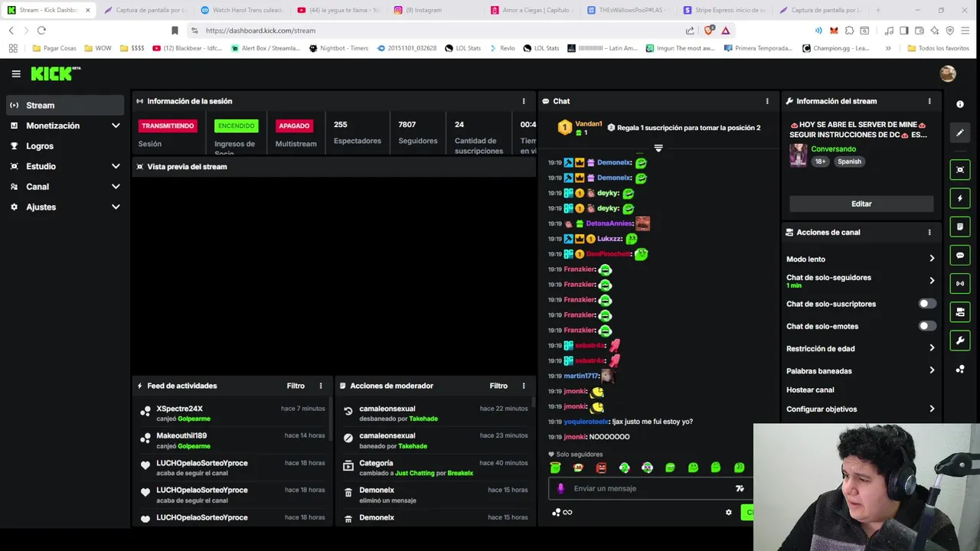Viewport: 980px width, 551px height.
Task: Open the hamburger menu beside Kick logo
Action: (x=16, y=73)
